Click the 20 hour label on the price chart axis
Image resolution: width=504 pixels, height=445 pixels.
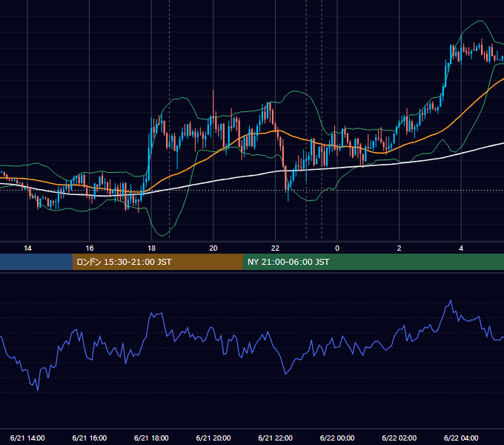213,248
